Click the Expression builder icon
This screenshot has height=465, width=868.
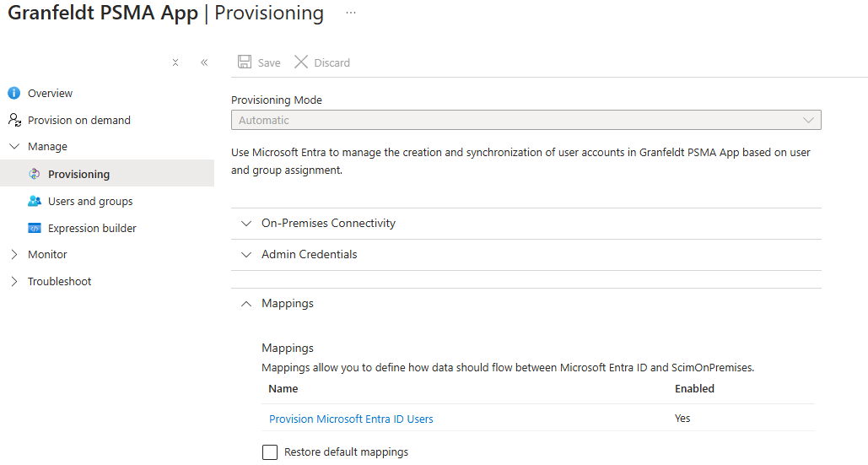[35, 229]
